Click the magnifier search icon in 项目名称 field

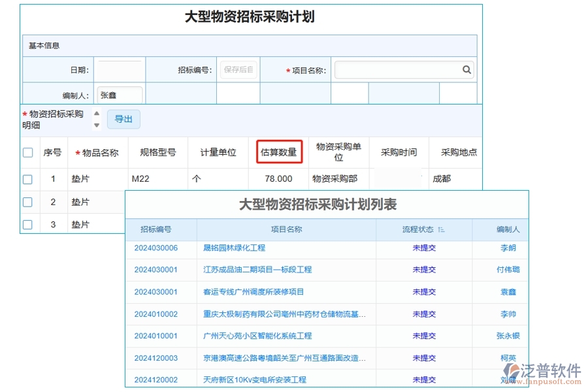[466, 69]
